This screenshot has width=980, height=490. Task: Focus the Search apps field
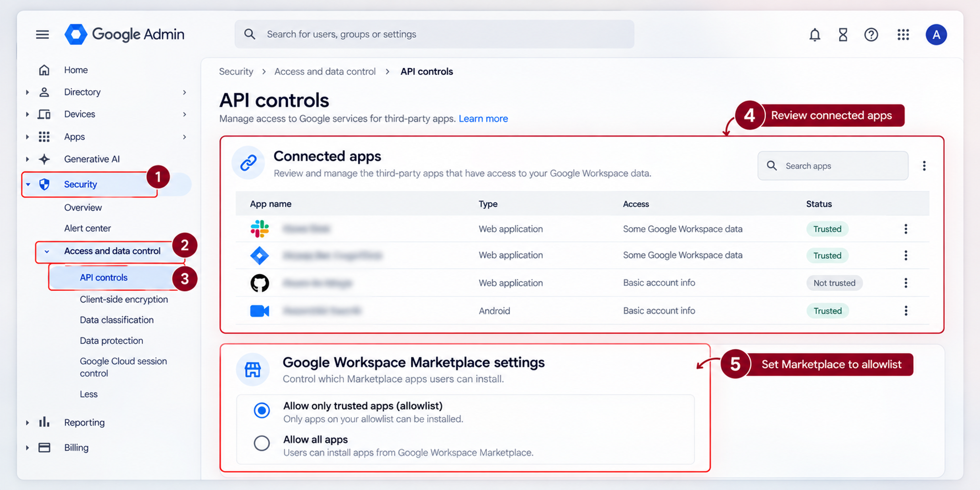coord(833,166)
